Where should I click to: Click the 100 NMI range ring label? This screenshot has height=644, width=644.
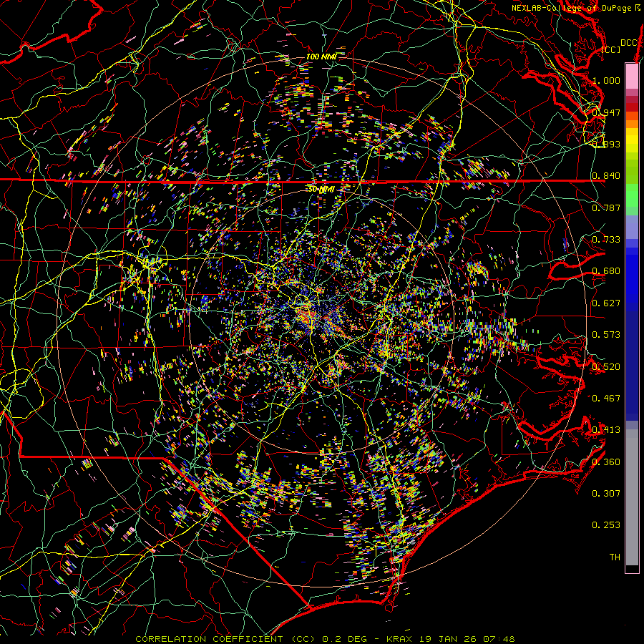(321, 57)
